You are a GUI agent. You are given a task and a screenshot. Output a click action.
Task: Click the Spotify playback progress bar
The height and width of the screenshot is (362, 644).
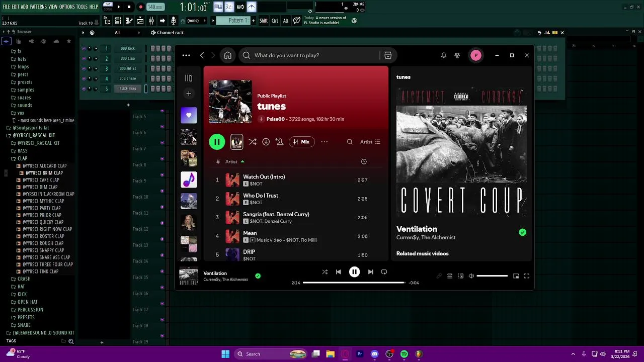point(354,283)
